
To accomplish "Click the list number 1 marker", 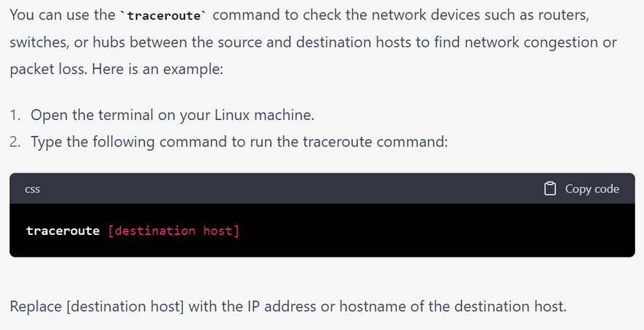I will click(x=15, y=115).
